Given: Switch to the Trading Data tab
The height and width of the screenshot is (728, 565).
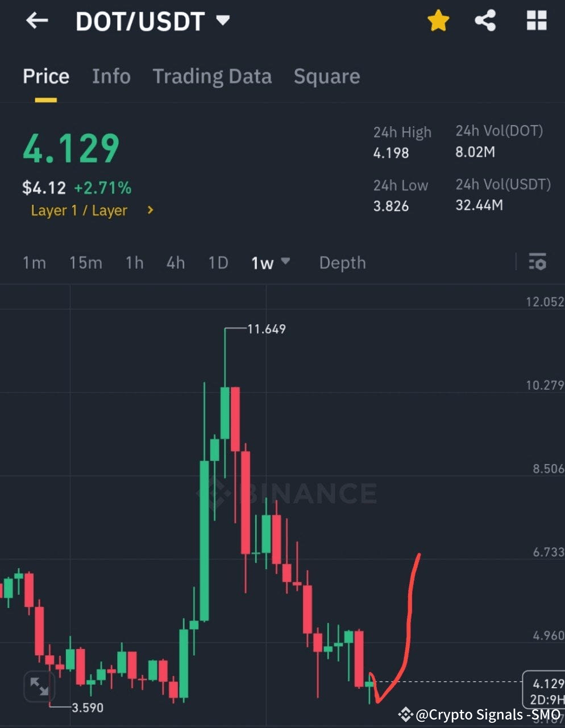Looking at the screenshot, I should click(212, 76).
